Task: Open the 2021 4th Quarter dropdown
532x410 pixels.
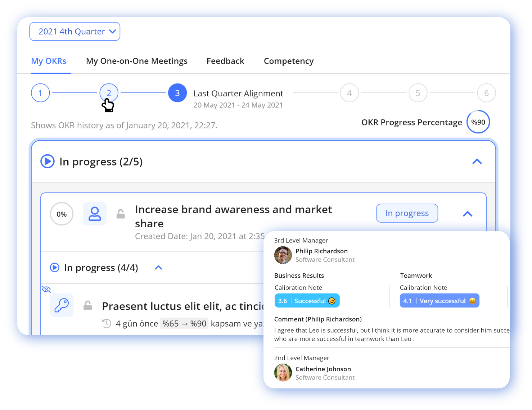Action: 75,32
